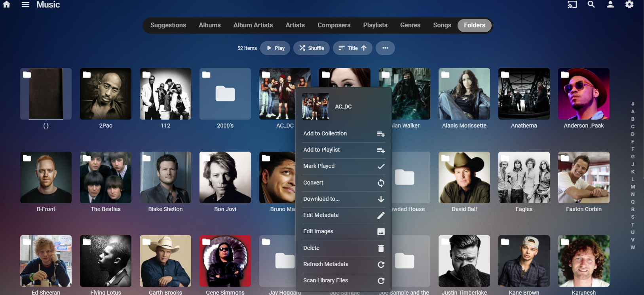This screenshot has width=644, height=295.
Task: Open the hamburger navigation menu
Action: 25,4
